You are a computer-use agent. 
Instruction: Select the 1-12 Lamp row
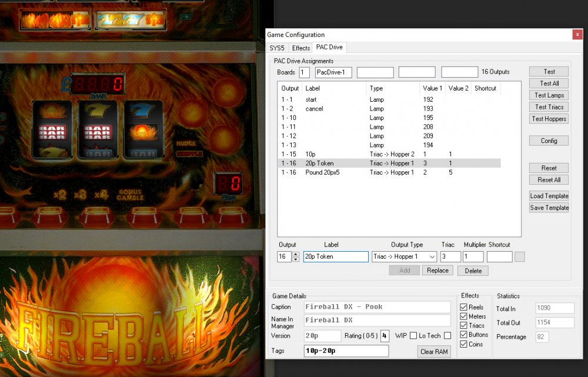pos(389,136)
